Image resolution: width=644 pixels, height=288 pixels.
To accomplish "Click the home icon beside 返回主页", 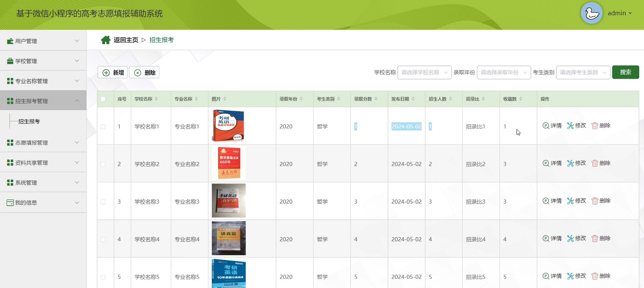I will (106, 40).
